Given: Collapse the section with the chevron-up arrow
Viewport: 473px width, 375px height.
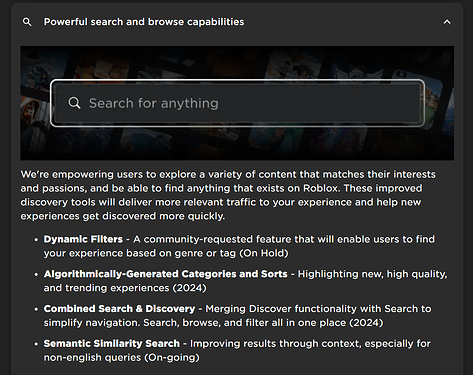Looking at the screenshot, I should coord(447,22).
